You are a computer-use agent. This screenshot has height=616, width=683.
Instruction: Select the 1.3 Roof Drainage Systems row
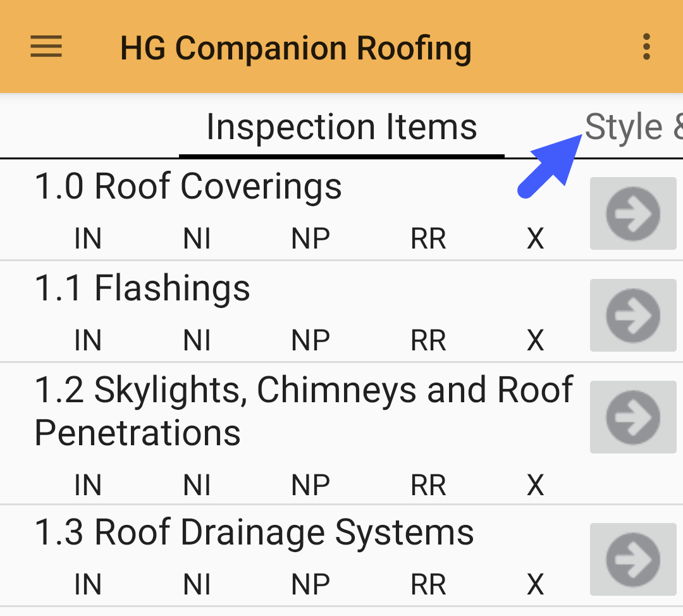coord(253,531)
